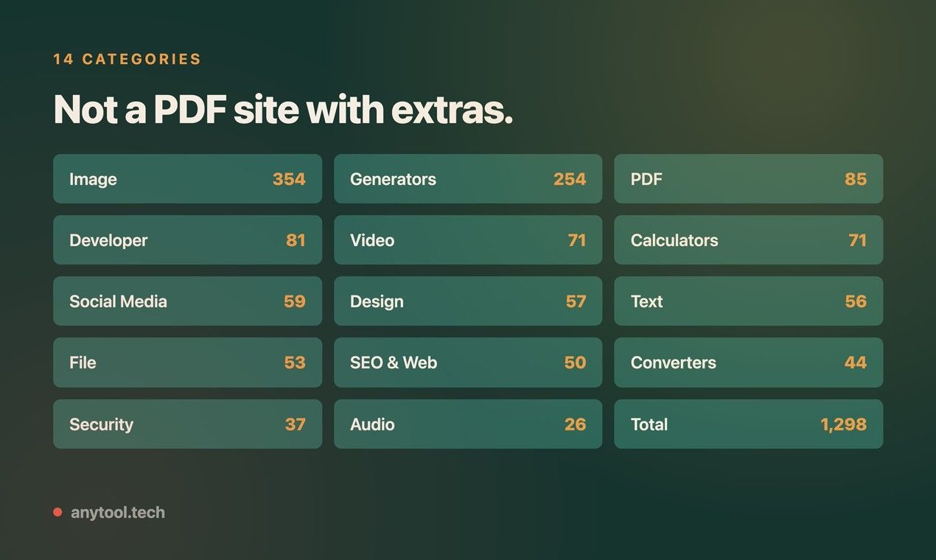Choose the Converters category card
This screenshot has width=936, height=560.
click(748, 363)
